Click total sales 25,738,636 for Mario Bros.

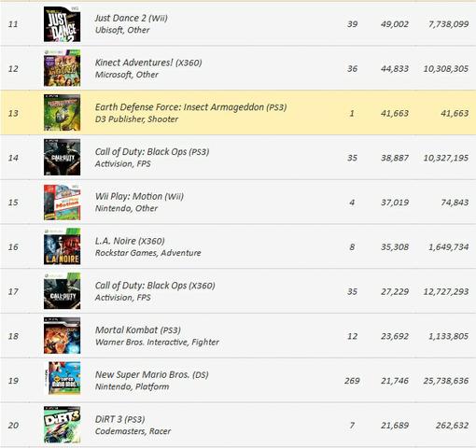446,381
